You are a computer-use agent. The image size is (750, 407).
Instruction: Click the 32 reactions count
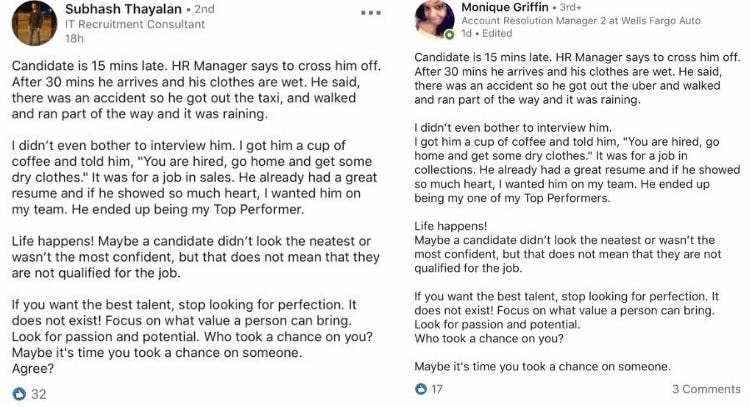pyautogui.click(x=39, y=394)
